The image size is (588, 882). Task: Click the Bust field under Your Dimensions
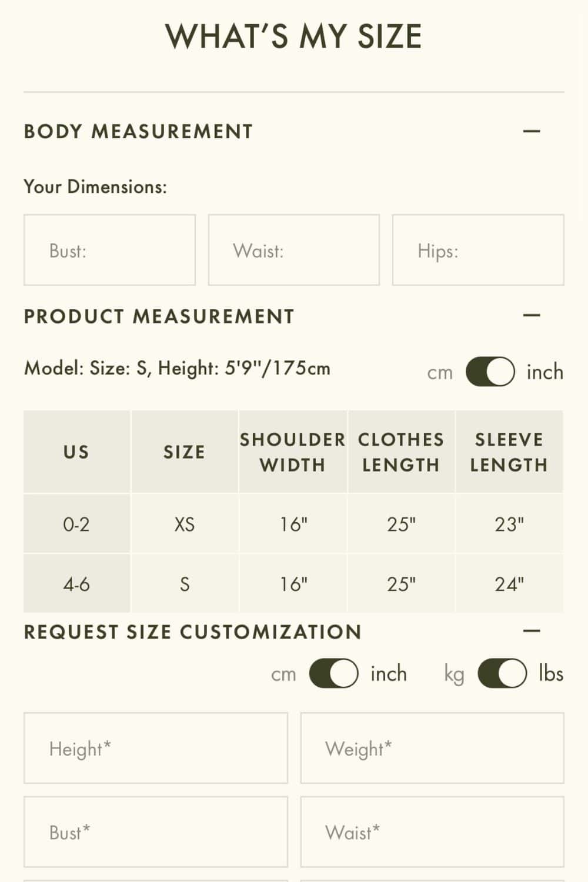click(109, 250)
